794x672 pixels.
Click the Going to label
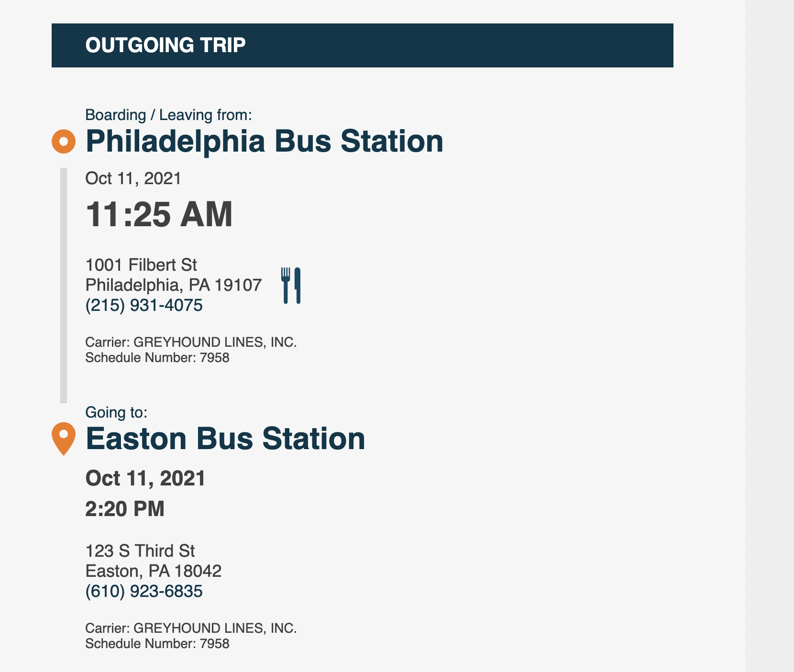116,412
